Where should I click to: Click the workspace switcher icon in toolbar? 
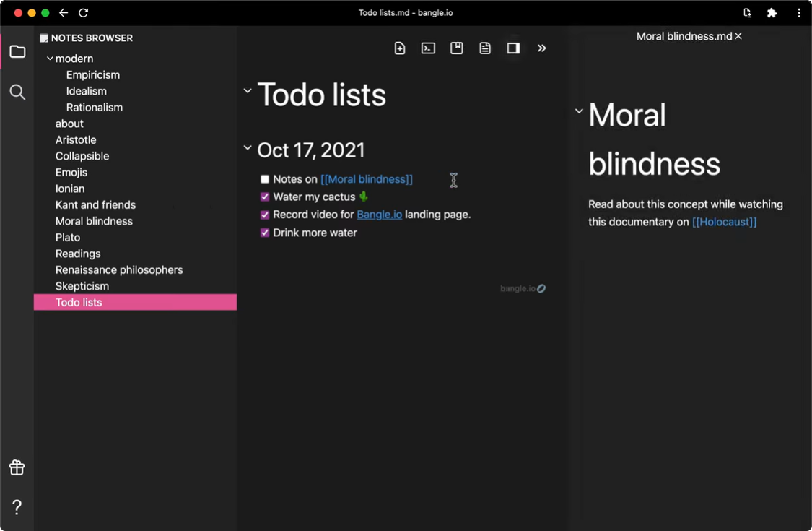pos(456,48)
